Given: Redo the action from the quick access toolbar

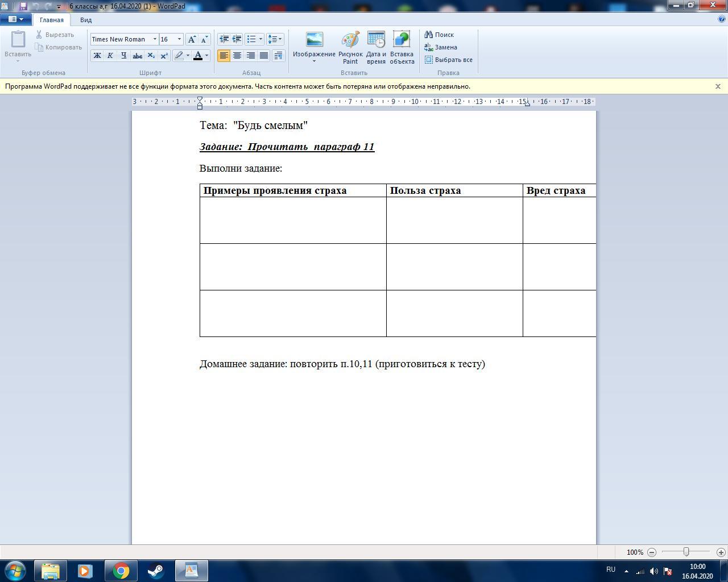Looking at the screenshot, I should click(x=48, y=6).
